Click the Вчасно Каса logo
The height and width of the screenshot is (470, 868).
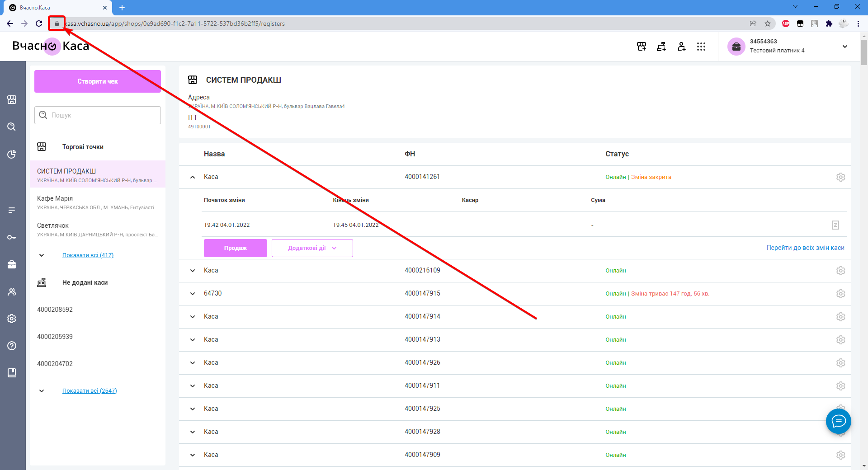coord(51,46)
